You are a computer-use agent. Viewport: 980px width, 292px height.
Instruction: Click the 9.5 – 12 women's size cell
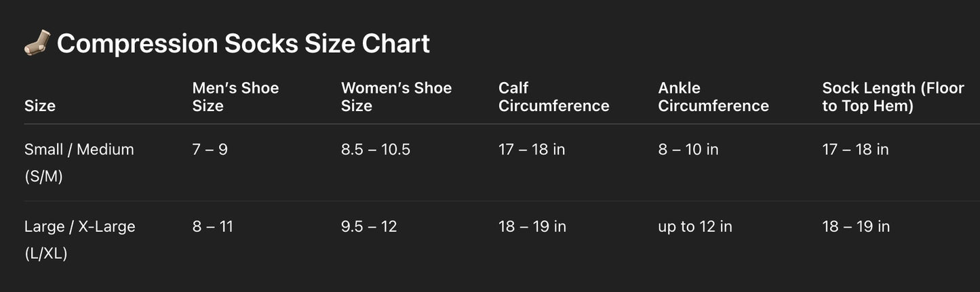pos(369,226)
